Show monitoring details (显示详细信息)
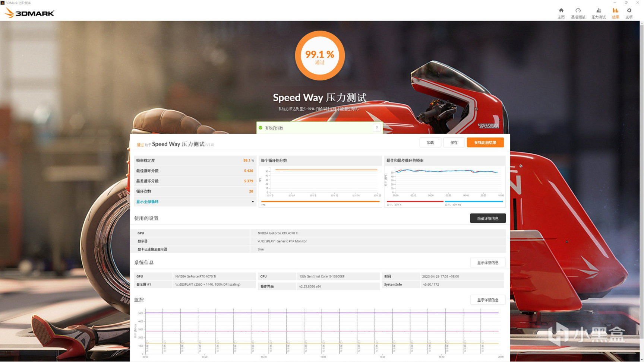Viewport: 644px width, 362px height. coord(487,300)
